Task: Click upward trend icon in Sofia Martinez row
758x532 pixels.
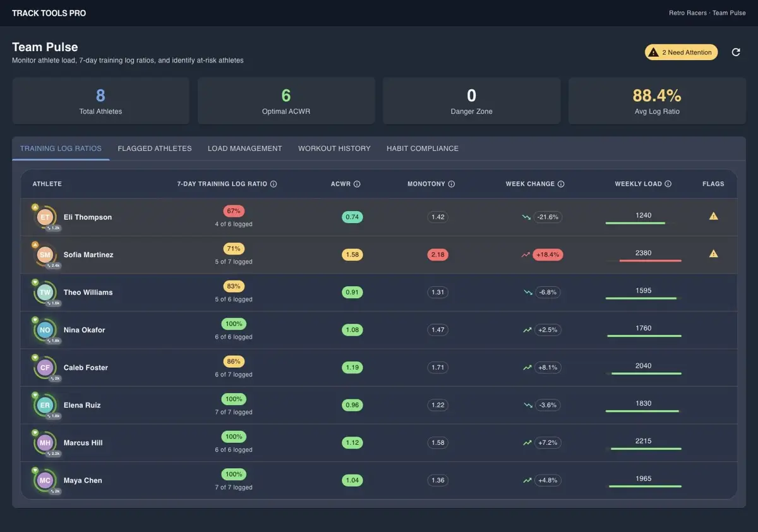Action: pyautogui.click(x=526, y=255)
